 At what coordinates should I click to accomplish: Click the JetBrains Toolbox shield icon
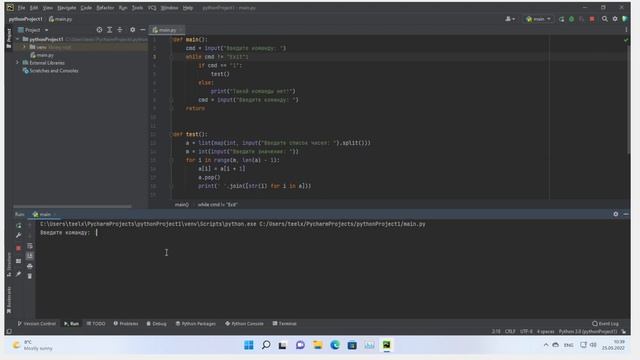click(624, 19)
